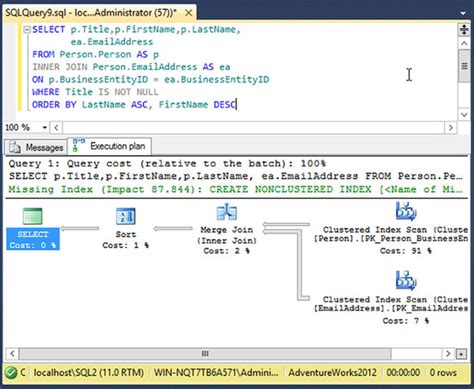Click the Messages tab icon
This screenshot has width=474, height=389.
pyautogui.click(x=15, y=147)
